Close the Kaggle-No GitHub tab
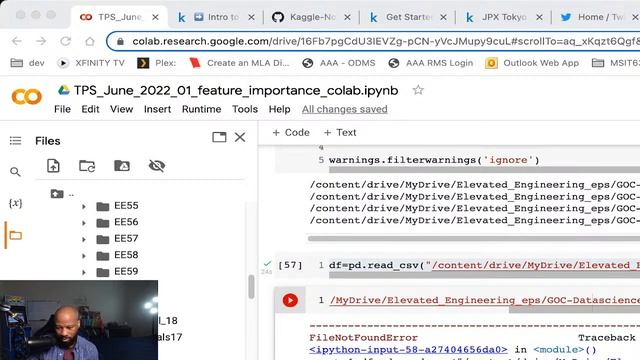The width and height of the screenshot is (640, 360). pos(347,17)
